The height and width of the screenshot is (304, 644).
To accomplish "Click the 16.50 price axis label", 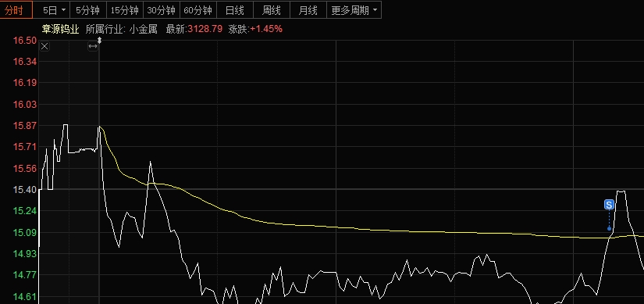I will [25, 41].
